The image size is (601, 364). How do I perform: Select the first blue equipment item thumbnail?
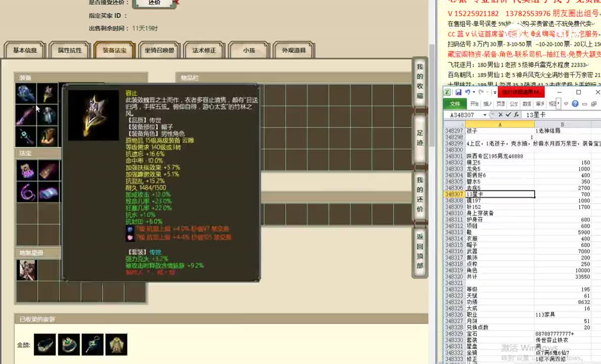coord(25,92)
